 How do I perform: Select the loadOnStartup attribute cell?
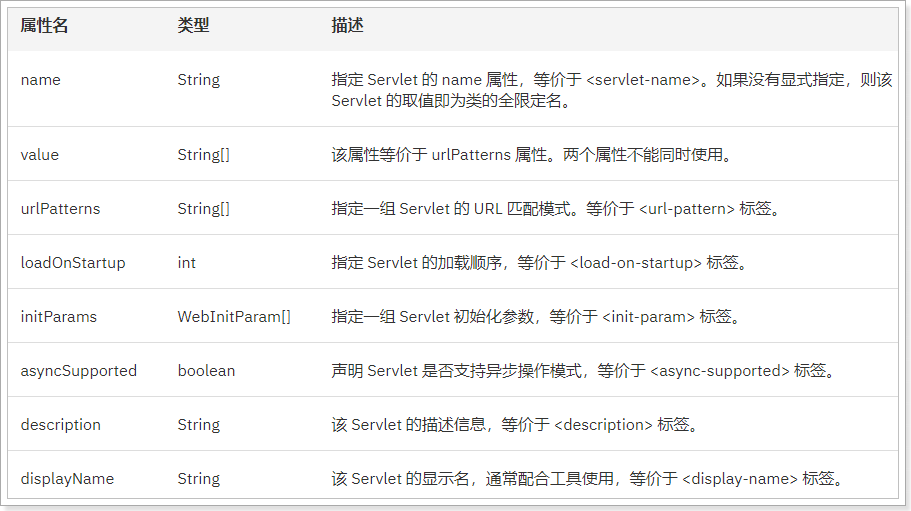[73, 262]
